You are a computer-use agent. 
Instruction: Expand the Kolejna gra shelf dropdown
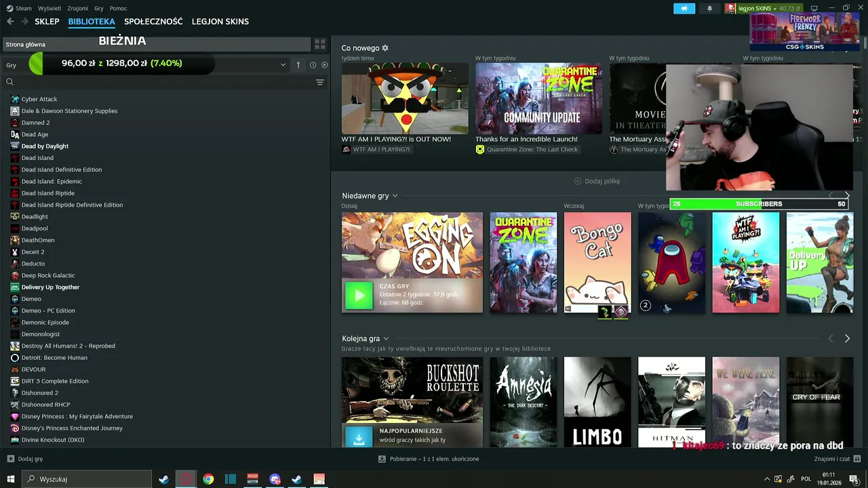tap(386, 338)
